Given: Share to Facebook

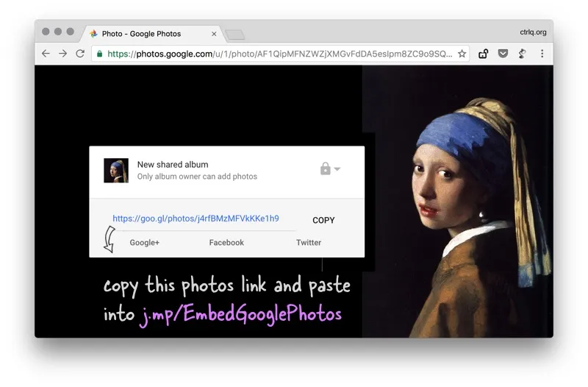Looking at the screenshot, I should click(226, 243).
